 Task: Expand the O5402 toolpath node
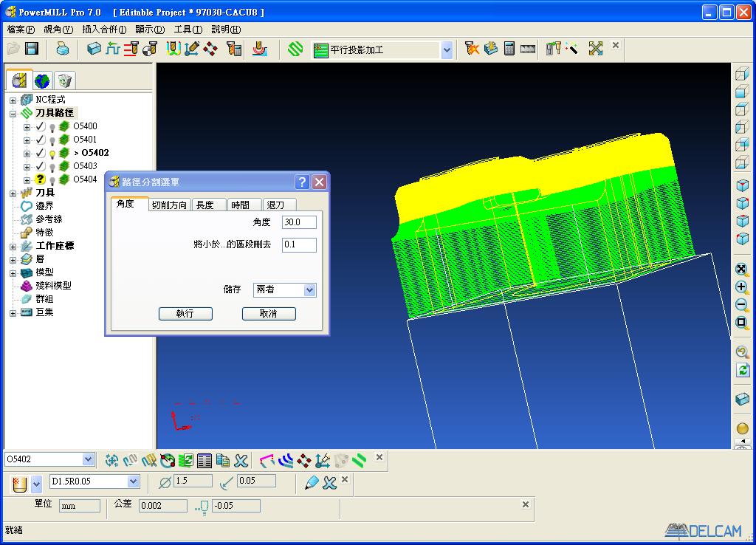pyautogui.click(x=27, y=154)
